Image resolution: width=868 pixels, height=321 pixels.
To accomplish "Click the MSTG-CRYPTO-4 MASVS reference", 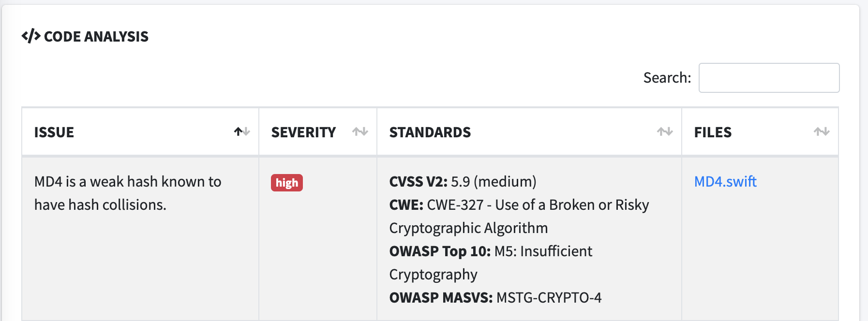I will [x=549, y=298].
